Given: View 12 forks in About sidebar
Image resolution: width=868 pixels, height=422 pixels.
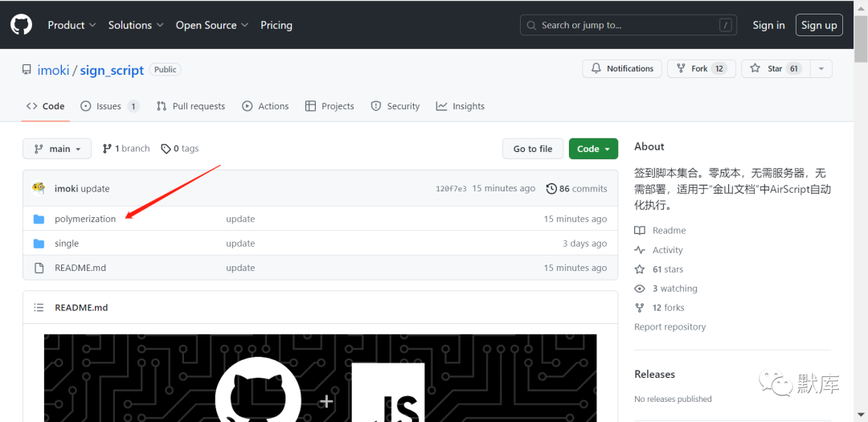Looking at the screenshot, I should point(659,307).
